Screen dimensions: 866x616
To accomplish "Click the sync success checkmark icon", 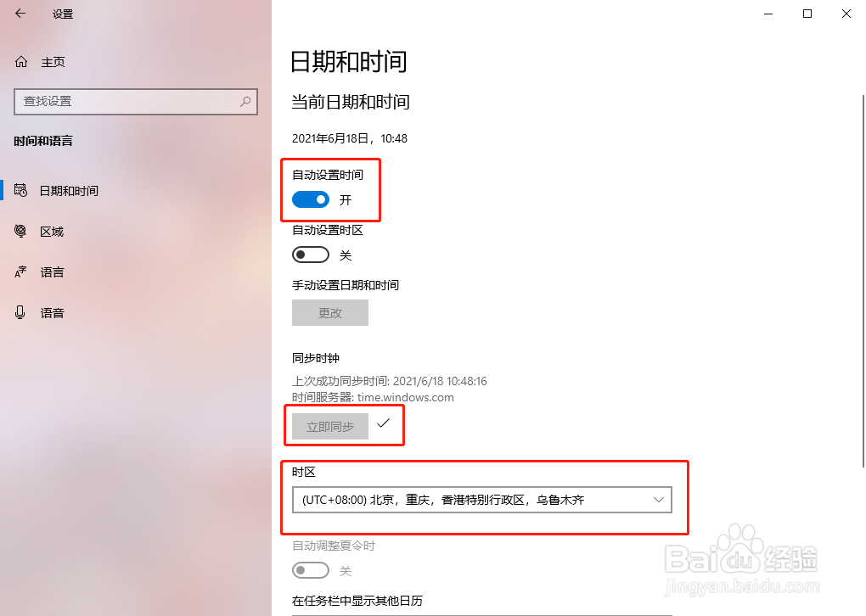I will click(383, 423).
